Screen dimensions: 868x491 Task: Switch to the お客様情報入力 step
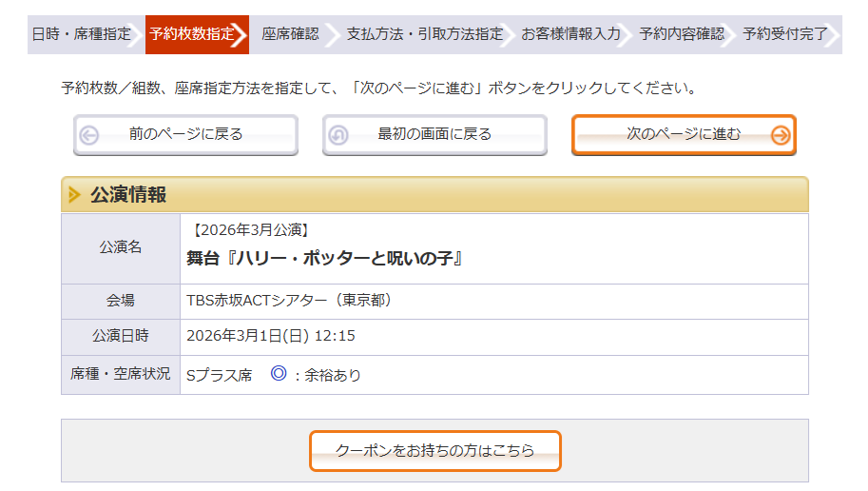point(570,34)
